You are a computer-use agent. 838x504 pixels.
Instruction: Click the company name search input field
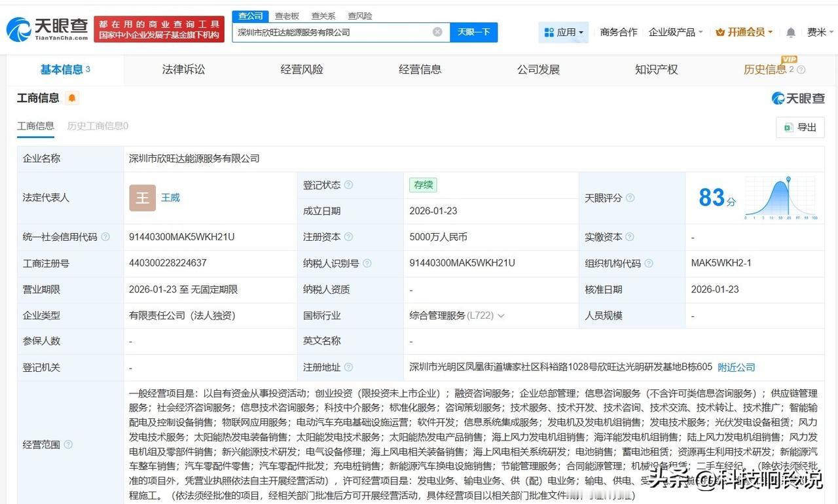click(x=327, y=31)
